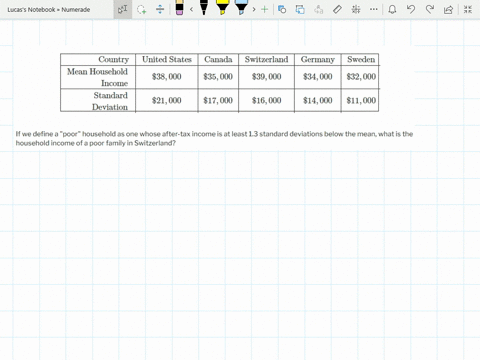Show more pens with right chevron
The height and width of the screenshot is (360, 480).
click(254, 9)
